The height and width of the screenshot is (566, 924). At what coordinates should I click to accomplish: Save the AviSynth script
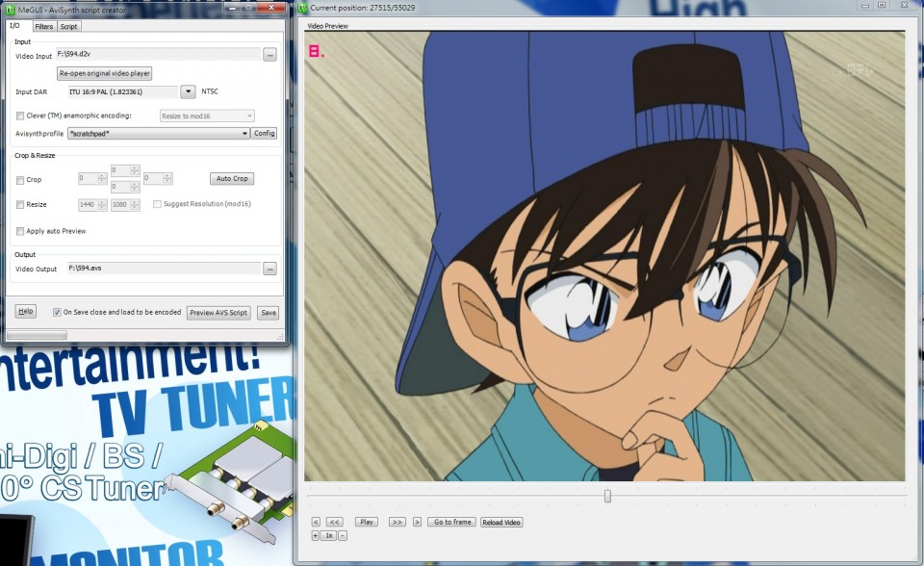(269, 313)
